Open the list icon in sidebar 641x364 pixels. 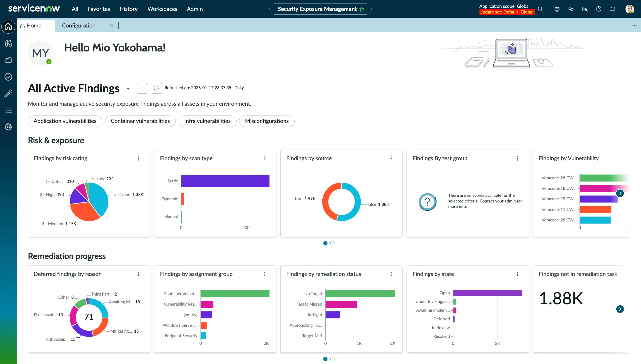(8, 110)
